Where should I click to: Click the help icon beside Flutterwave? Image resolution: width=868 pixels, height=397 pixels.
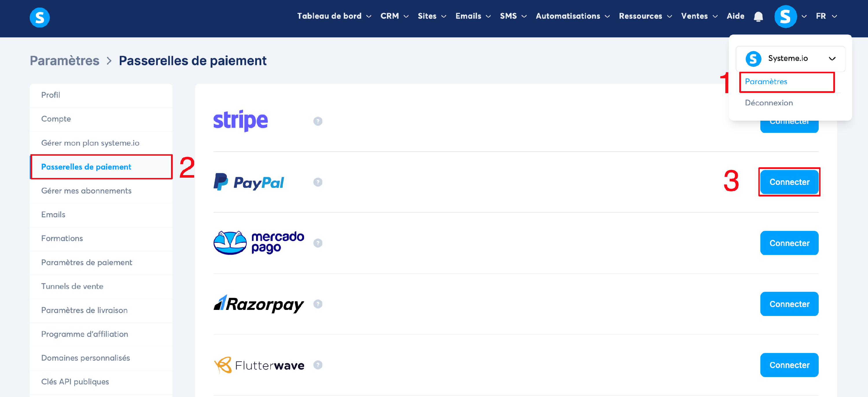317,365
